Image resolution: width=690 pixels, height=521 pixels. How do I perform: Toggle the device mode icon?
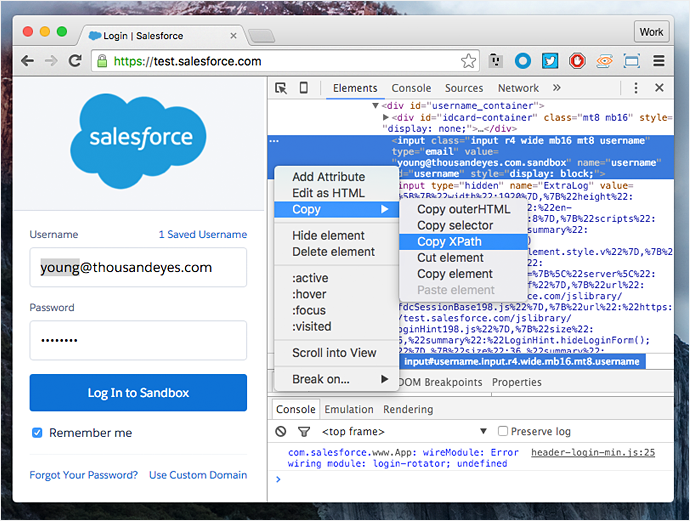[x=303, y=88]
